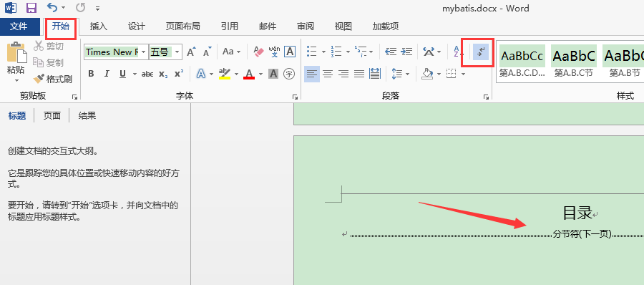Image resolution: width=644 pixels, height=285 pixels.
Task: Expand the underline style dropdown arrow
Action: click(135, 74)
